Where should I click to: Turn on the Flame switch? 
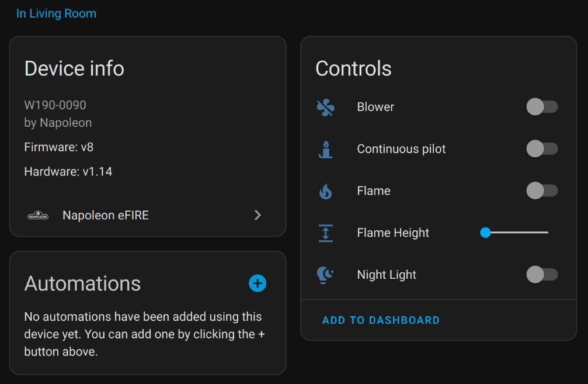point(542,191)
